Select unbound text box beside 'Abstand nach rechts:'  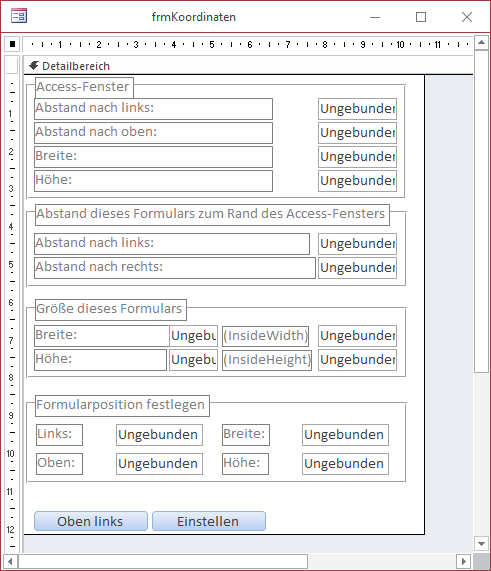point(357,268)
